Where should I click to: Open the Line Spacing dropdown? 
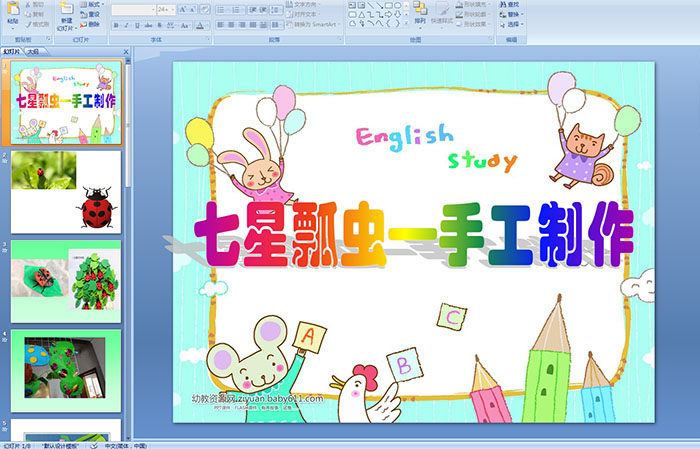pyautogui.click(x=276, y=9)
